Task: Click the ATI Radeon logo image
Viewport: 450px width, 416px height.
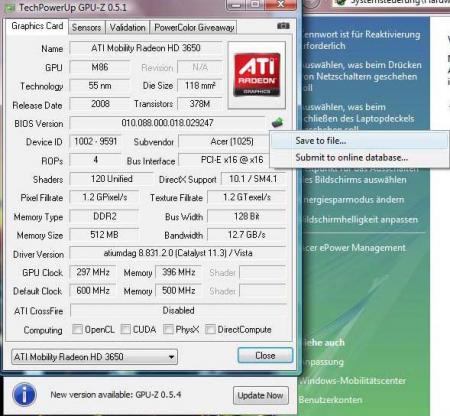Action: click(257, 75)
